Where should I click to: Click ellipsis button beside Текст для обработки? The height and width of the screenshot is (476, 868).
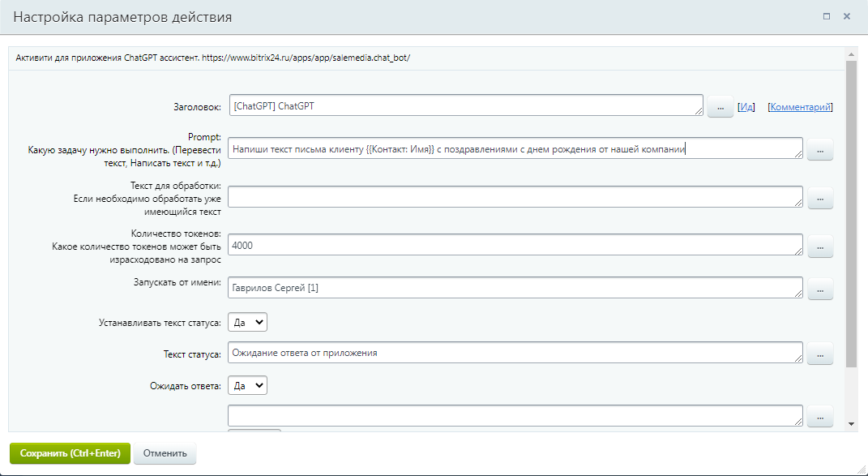(x=819, y=198)
